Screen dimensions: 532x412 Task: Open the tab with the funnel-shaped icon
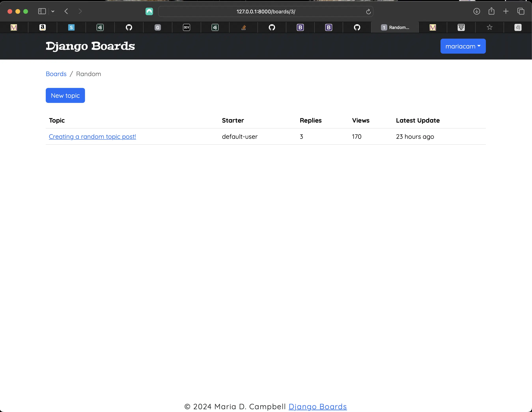pos(461,27)
